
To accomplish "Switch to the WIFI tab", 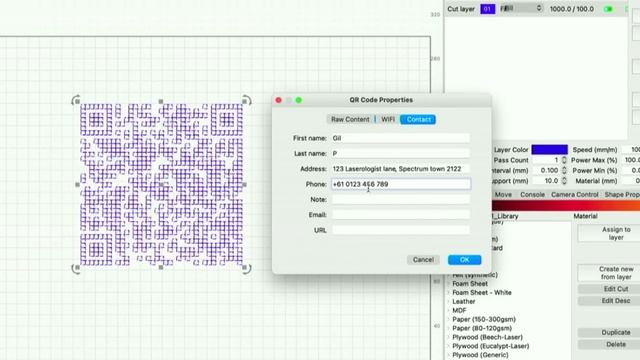I will (388, 119).
